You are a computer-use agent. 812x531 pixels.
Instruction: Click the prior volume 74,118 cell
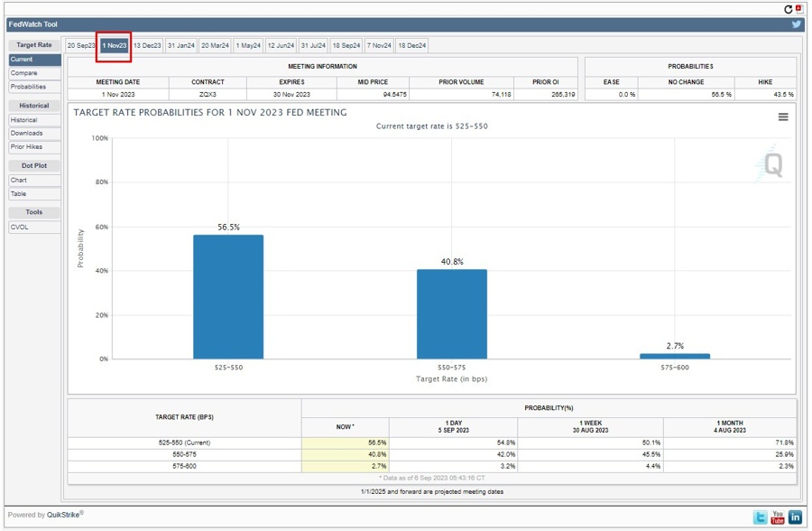(461, 95)
